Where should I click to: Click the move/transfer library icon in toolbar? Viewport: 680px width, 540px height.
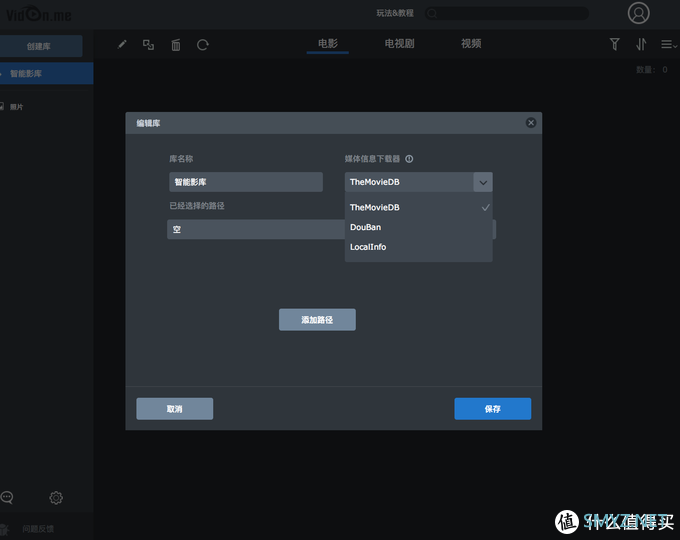click(148, 44)
